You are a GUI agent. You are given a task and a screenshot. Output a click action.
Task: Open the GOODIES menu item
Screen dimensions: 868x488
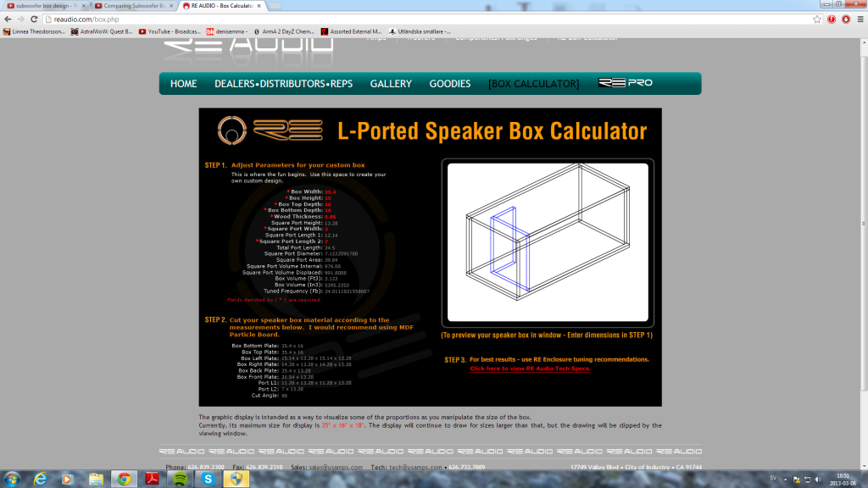tap(449, 84)
